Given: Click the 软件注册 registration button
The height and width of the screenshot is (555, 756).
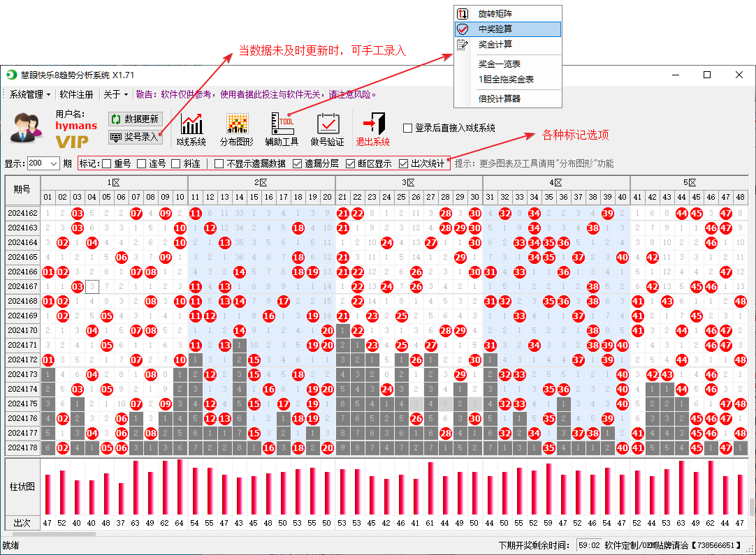Looking at the screenshot, I should tap(76, 94).
